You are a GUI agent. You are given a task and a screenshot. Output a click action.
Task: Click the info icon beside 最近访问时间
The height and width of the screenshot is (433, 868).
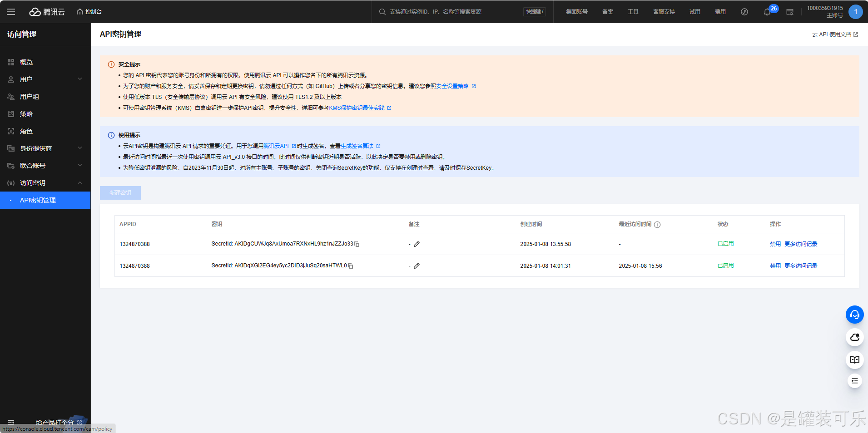(657, 225)
